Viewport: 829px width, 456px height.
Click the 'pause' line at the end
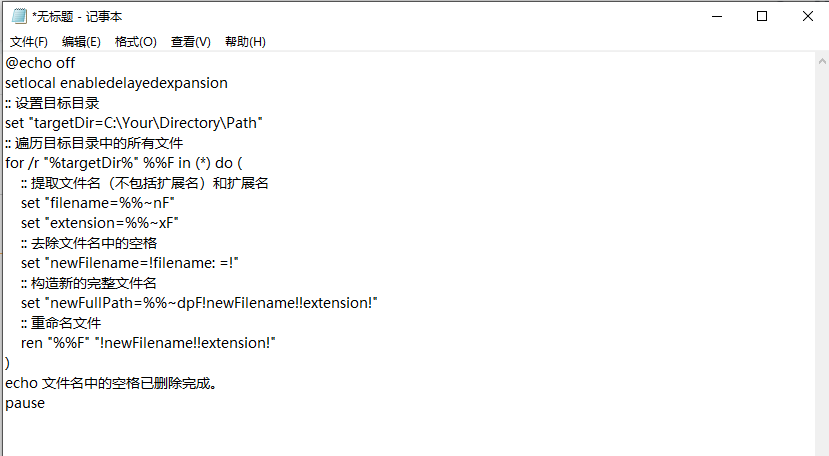click(25, 404)
